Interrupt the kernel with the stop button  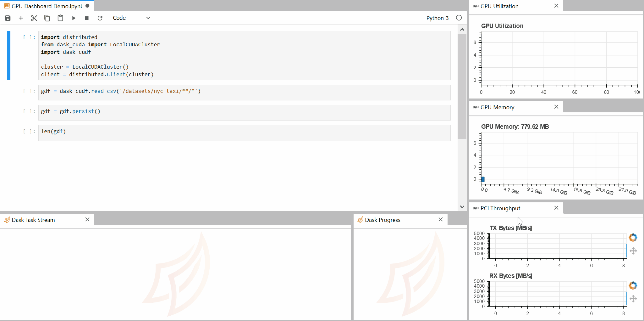[87, 18]
